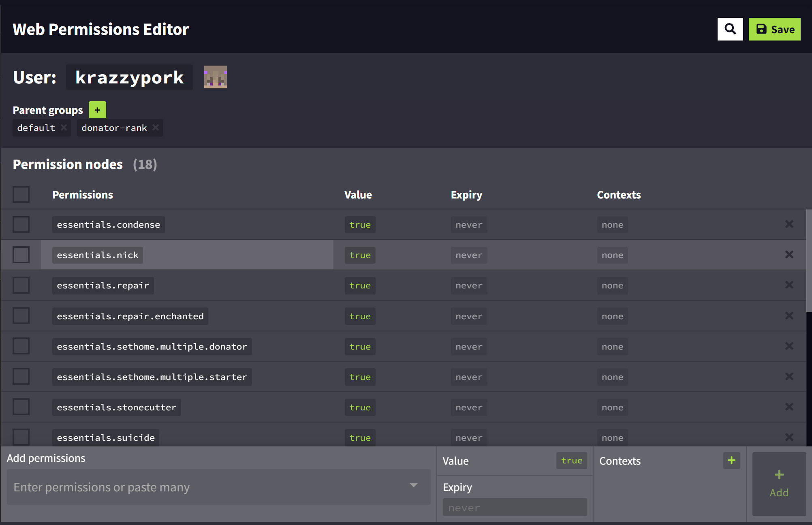Image resolution: width=812 pixels, height=525 pixels.
Task: Delete the essentials.condense permission node
Action: coord(789,224)
